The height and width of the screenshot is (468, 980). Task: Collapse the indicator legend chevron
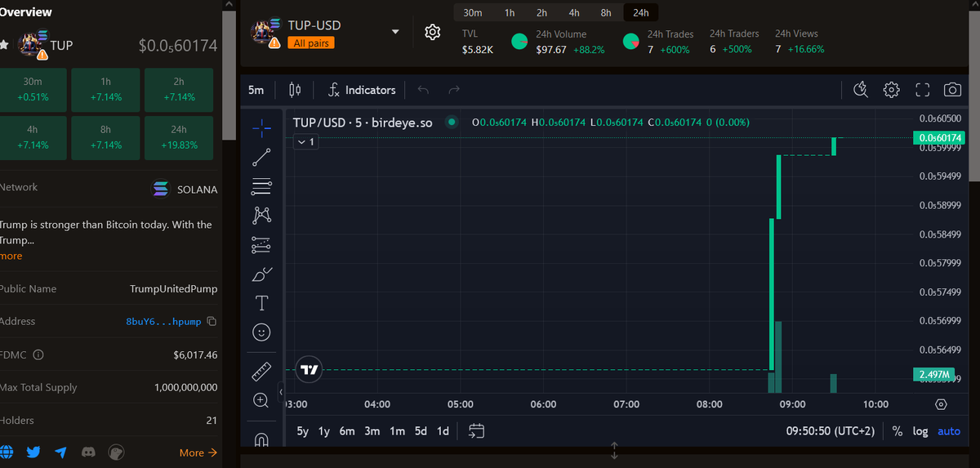(x=306, y=141)
